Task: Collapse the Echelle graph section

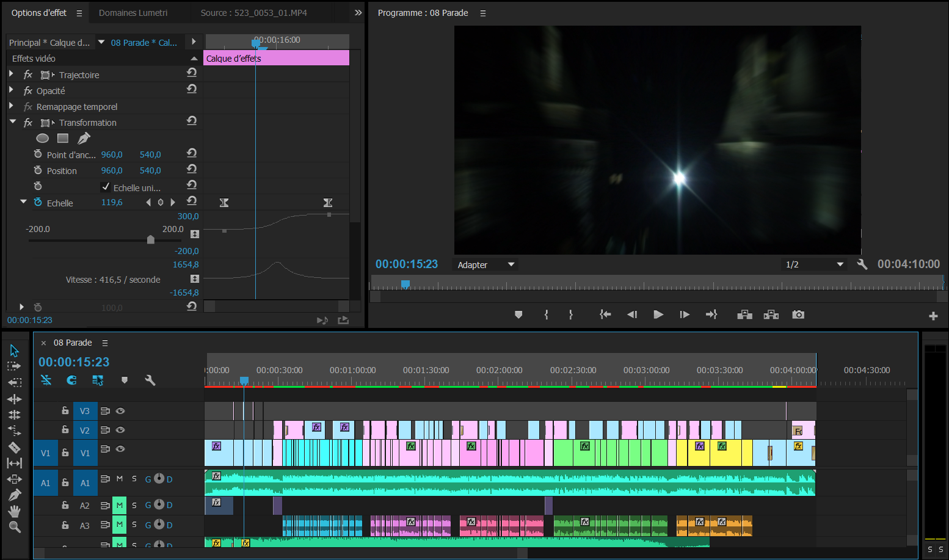Action: click(23, 202)
